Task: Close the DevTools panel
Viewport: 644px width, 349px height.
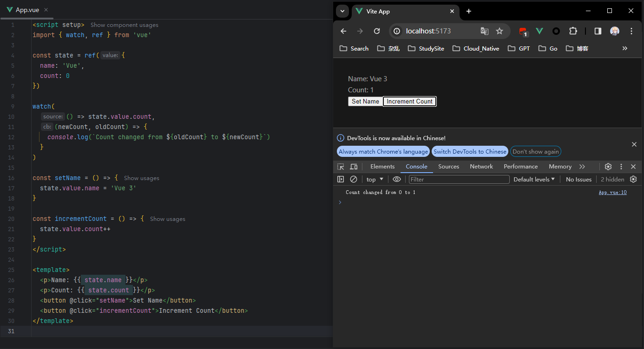Action: (633, 167)
